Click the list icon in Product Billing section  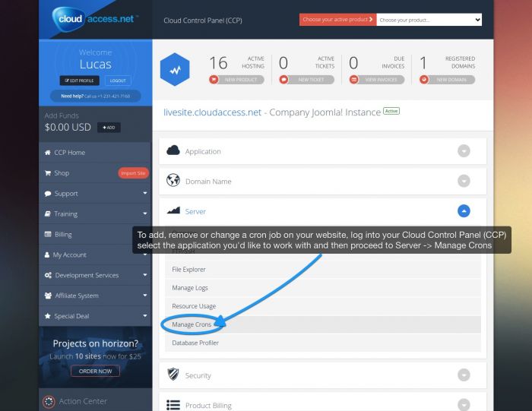(x=173, y=405)
